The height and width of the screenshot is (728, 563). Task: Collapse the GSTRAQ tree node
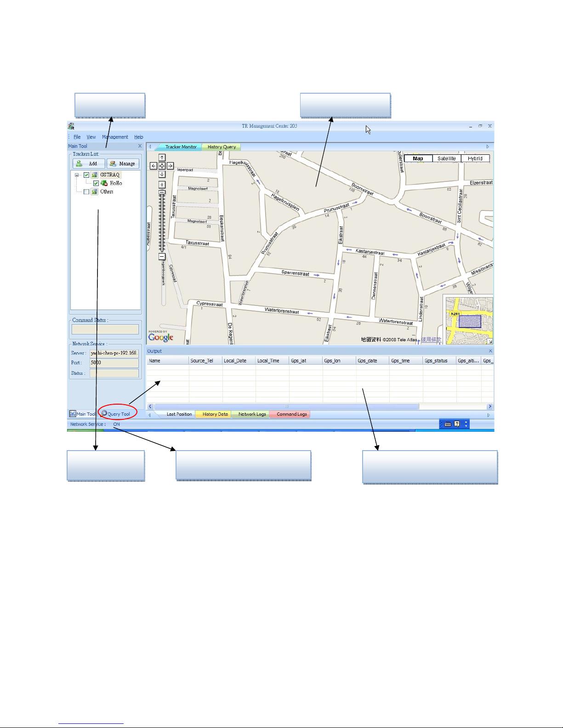(x=77, y=175)
